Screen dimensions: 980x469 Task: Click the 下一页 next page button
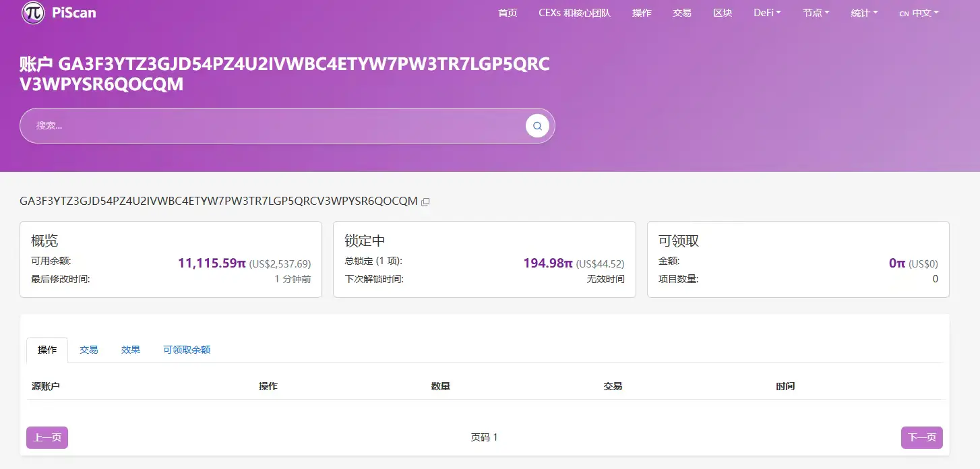[x=921, y=437]
